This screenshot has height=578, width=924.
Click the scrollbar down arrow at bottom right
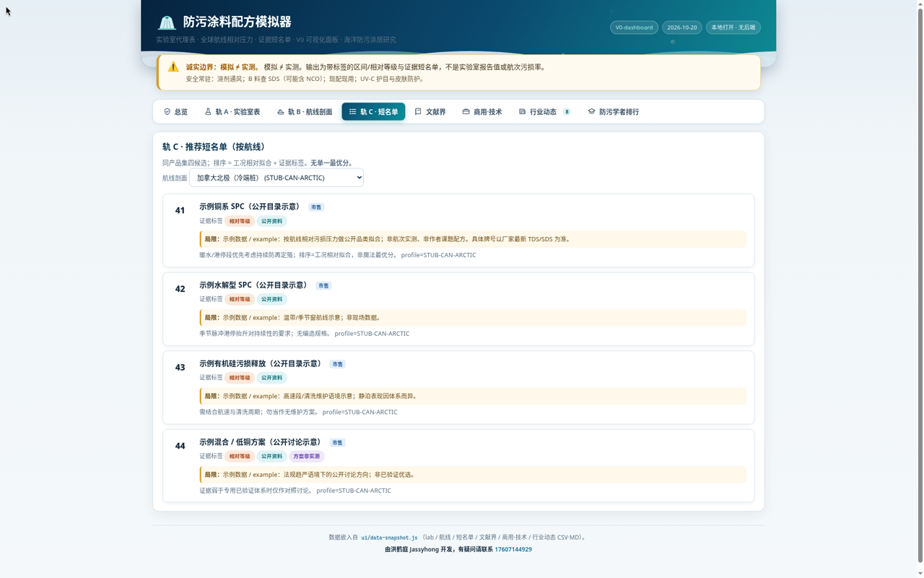coord(919,573)
